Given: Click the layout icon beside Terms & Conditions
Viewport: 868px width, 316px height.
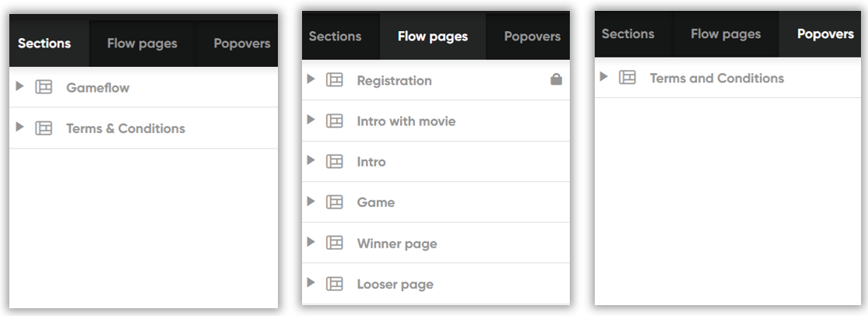Looking at the screenshot, I should [44, 128].
